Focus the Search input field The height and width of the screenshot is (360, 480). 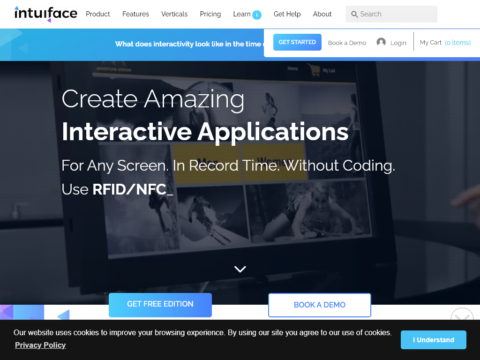click(391, 14)
